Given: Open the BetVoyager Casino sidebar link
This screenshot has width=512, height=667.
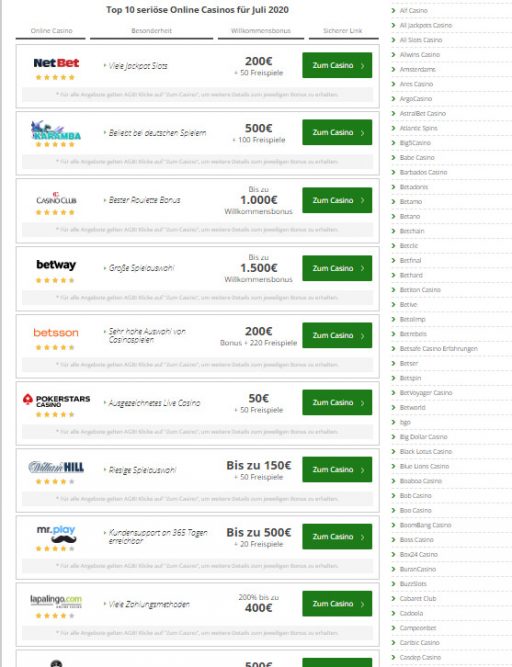Looking at the screenshot, I should tap(426, 393).
